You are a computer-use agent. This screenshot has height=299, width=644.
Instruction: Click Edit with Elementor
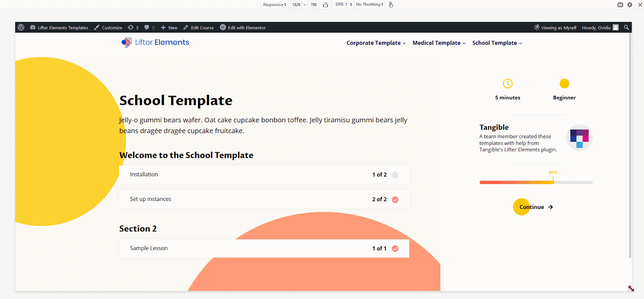243,28
